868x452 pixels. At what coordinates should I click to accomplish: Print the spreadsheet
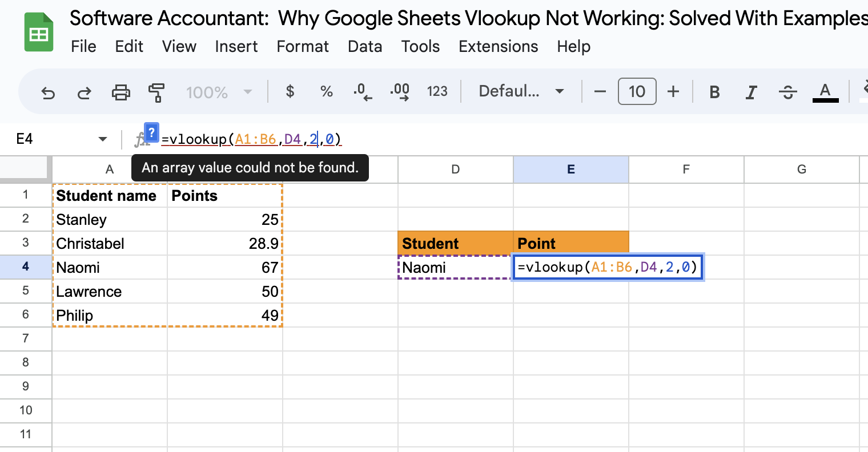pyautogui.click(x=120, y=92)
